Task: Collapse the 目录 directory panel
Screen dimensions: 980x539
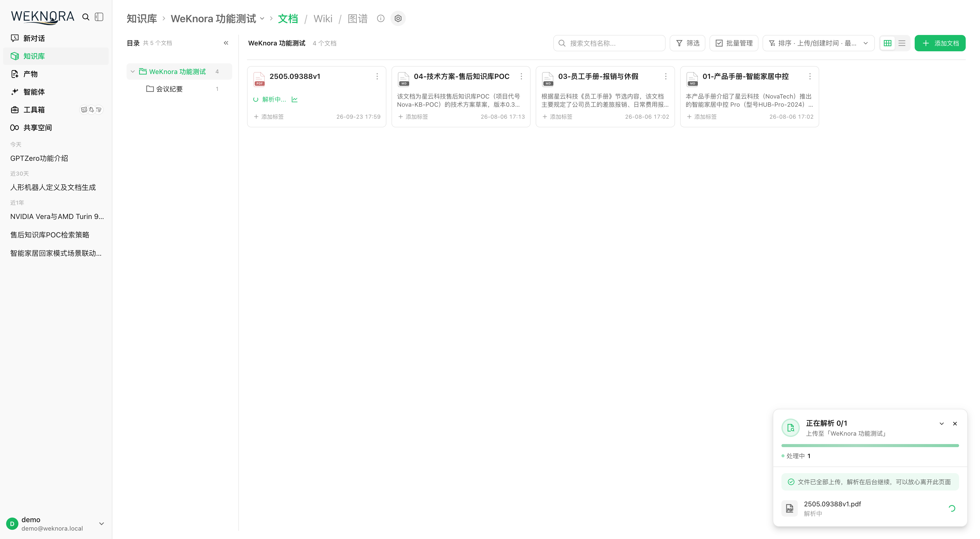Action: (x=226, y=43)
